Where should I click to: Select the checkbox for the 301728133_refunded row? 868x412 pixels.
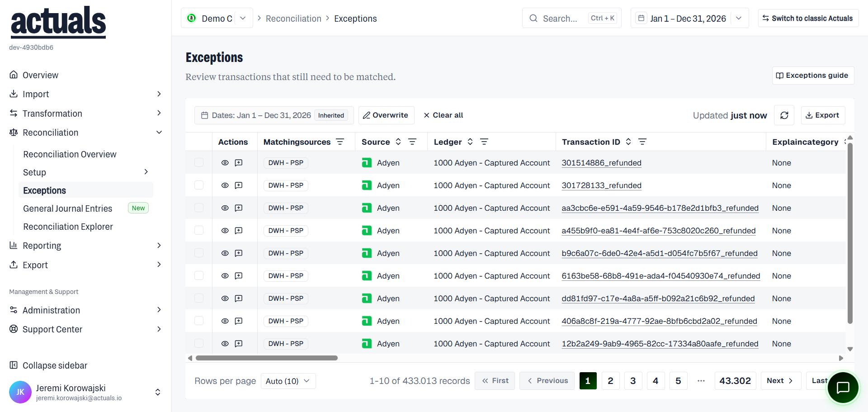pyautogui.click(x=199, y=185)
